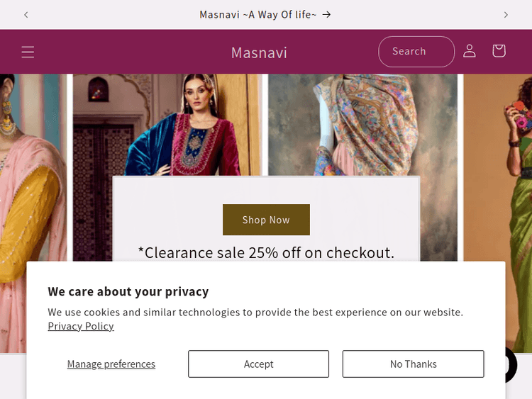Go to the Masnavi store logo

pyautogui.click(x=259, y=52)
